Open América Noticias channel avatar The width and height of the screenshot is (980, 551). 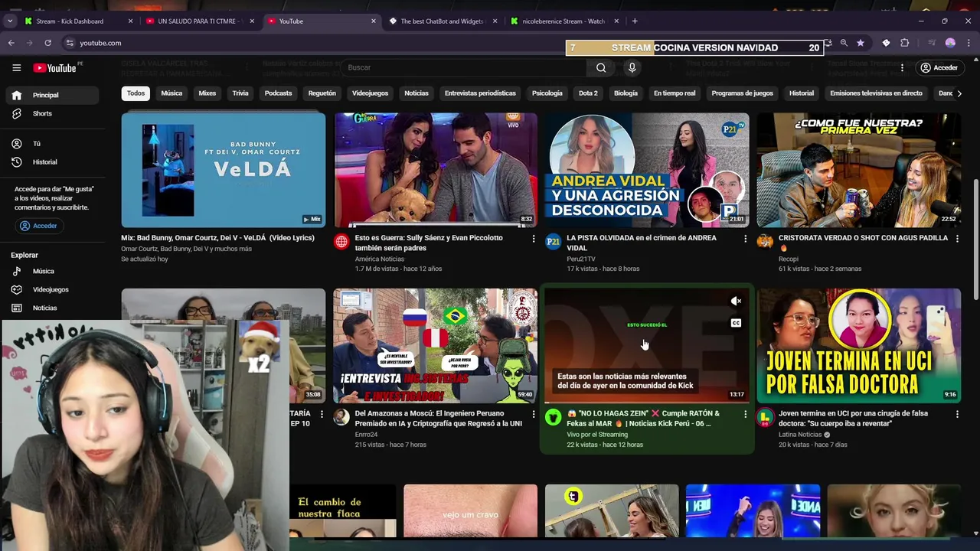coord(341,242)
